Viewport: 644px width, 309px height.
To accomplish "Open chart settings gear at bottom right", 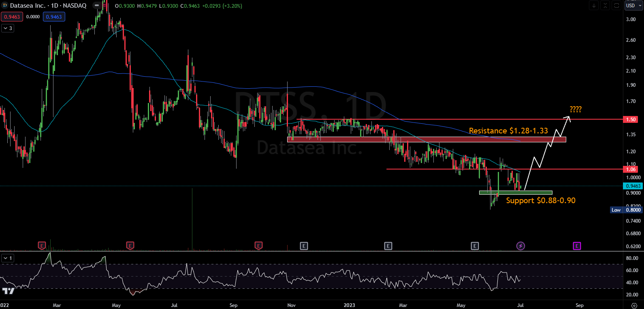I will [634, 305].
